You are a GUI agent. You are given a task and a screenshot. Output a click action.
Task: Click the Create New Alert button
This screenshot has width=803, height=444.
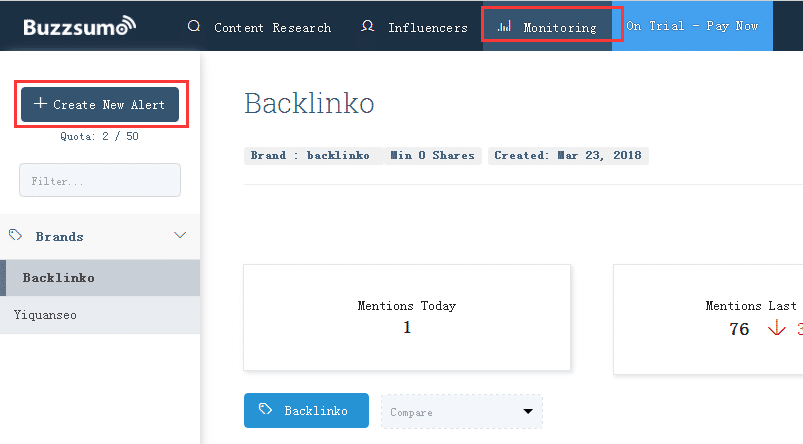[100, 104]
